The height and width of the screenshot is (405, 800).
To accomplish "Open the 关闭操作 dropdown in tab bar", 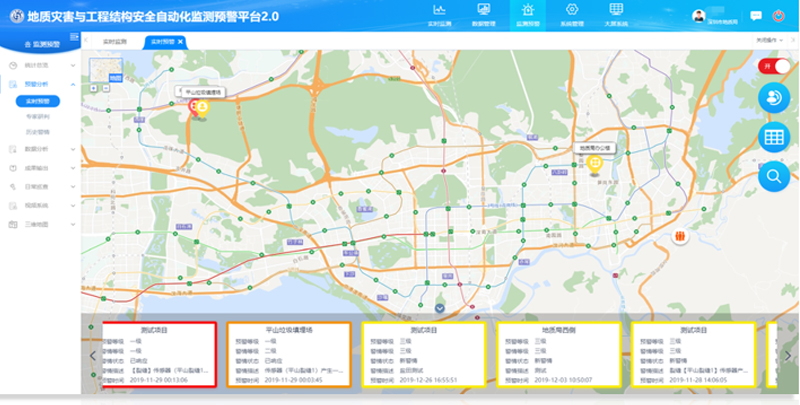I will 768,41.
